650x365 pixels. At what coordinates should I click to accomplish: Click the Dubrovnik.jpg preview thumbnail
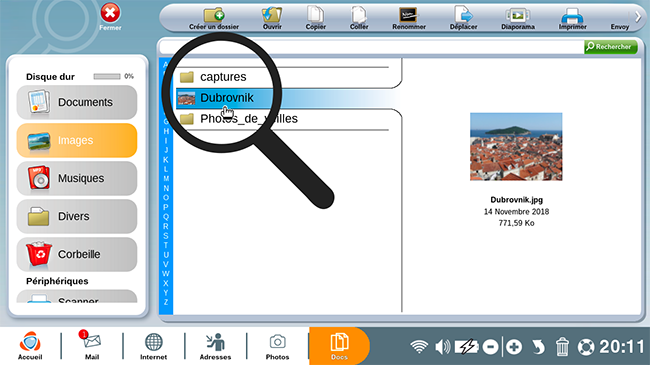coord(516,147)
